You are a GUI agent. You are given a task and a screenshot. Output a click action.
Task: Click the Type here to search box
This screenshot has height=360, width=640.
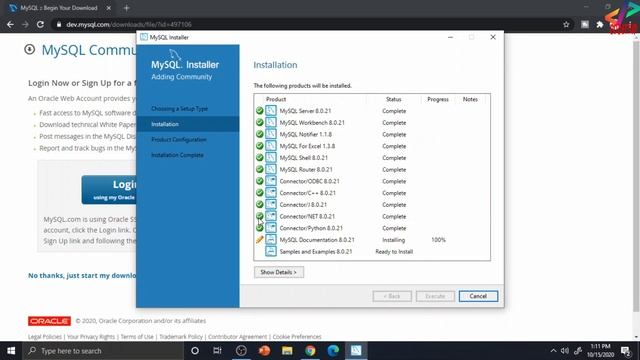pos(103,351)
